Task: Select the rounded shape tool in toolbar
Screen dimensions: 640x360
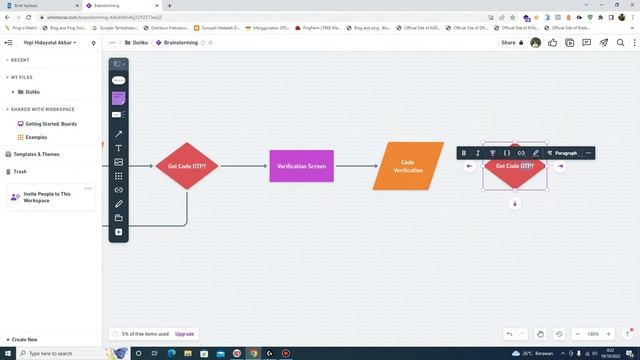Action: pyautogui.click(x=118, y=80)
